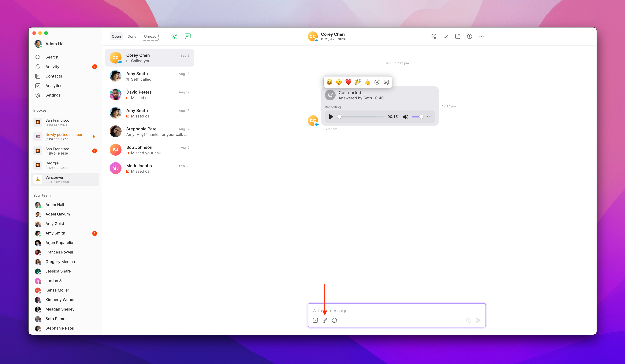Seek the recording progress slider
The height and width of the screenshot is (364, 625).
tap(361, 117)
